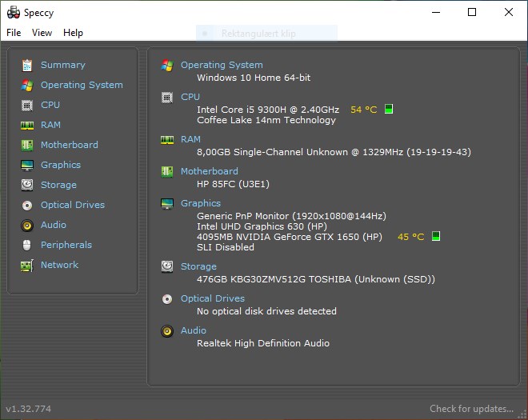The height and width of the screenshot is (420, 528).
Task: Click the Optical Drives disc icon in sidebar
Action: coord(27,205)
